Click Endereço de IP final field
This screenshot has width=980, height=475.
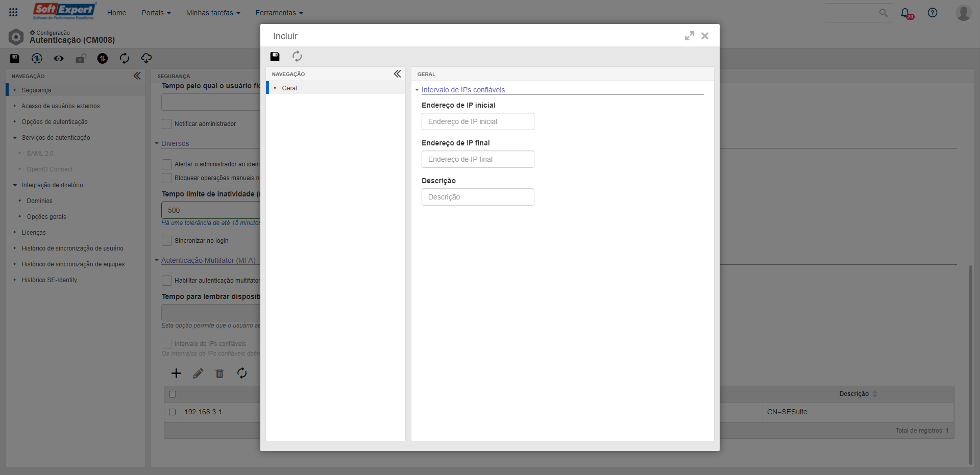click(x=478, y=159)
